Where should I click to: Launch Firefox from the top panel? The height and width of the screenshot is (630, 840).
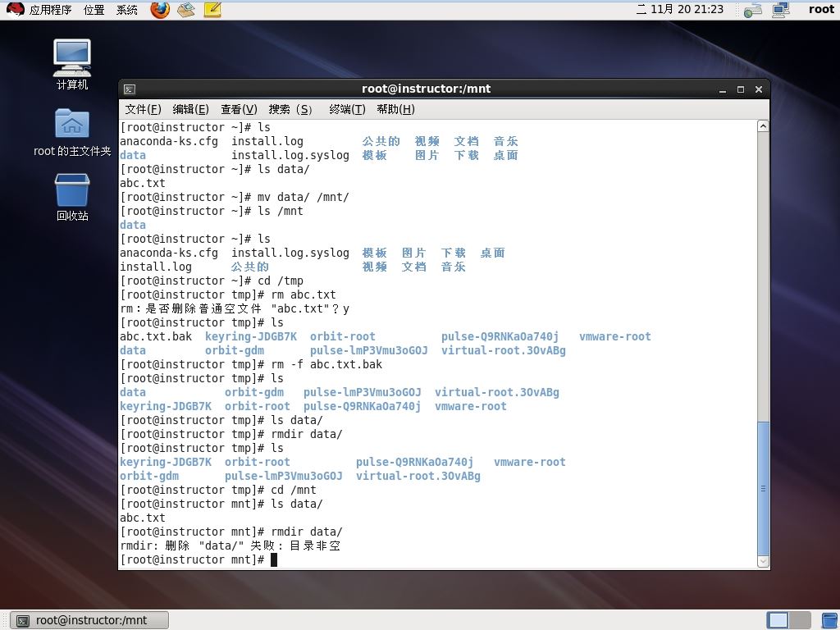(x=160, y=10)
